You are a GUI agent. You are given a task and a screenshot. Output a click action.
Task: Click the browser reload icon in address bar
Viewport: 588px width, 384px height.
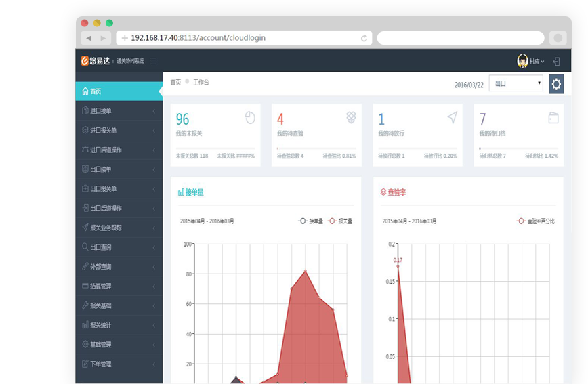(x=364, y=39)
